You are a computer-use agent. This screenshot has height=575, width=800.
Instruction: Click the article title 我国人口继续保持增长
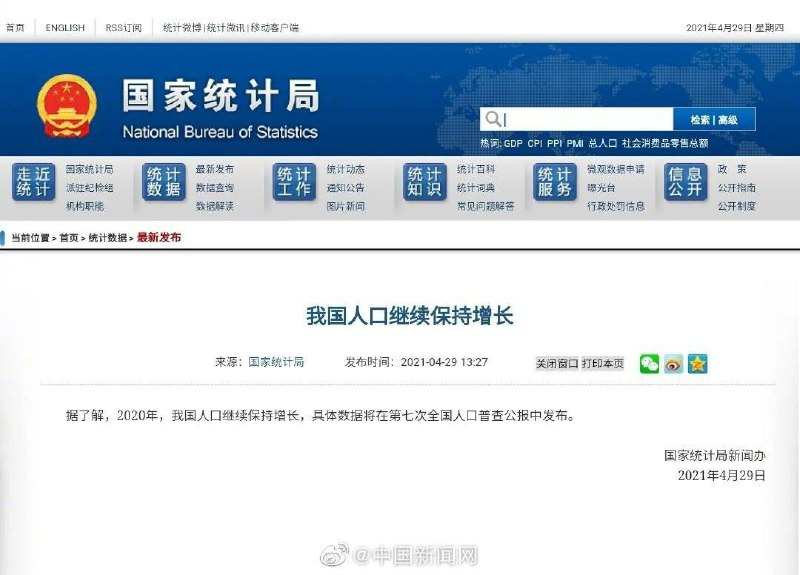pos(410,315)
